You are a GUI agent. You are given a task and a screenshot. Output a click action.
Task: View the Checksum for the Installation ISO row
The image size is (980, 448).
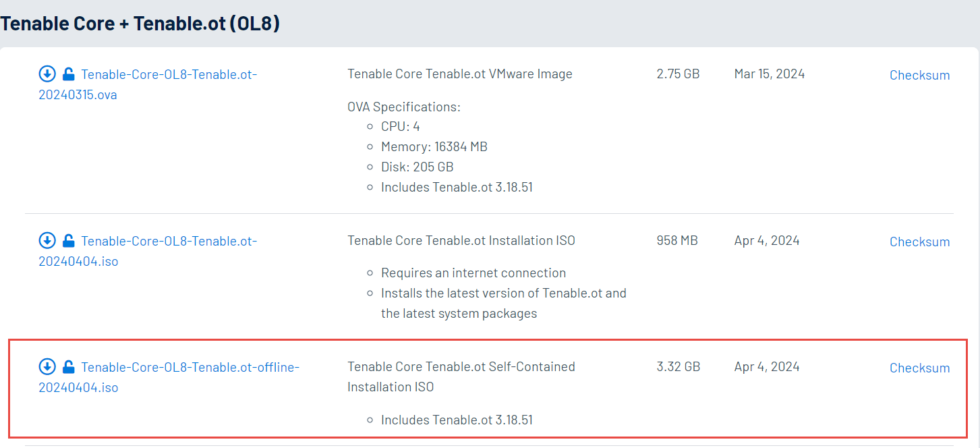click(x=919, y=242)
